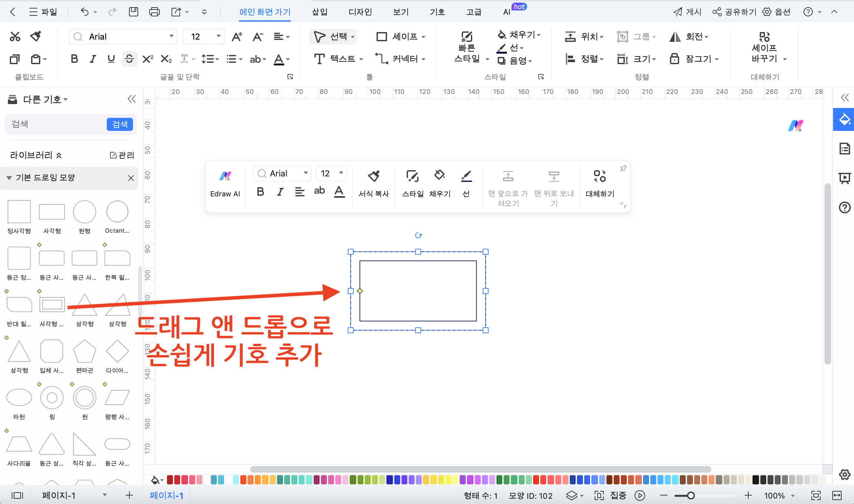Open the 고급 tab

pyautogui.click(x=474, y=12)
